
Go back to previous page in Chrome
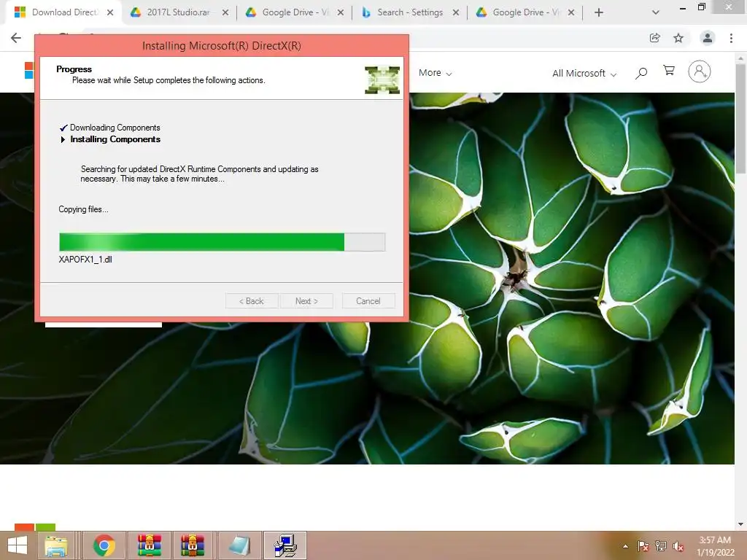[x=16, y=38]
